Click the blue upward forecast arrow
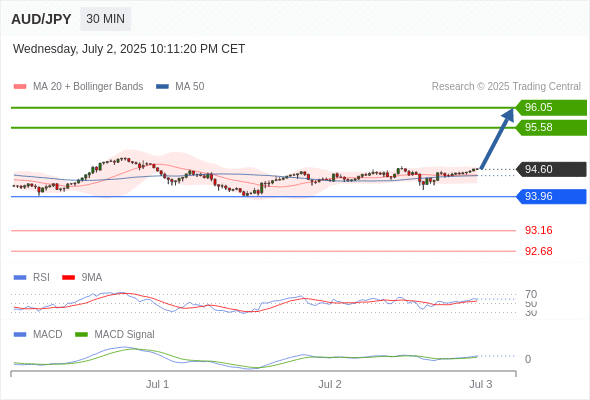This screenshot has width=590, height=400. pyautogui.click(x=497, y=138)
